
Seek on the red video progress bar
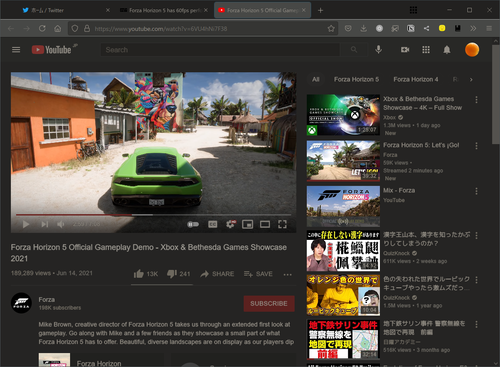point(153,215)
